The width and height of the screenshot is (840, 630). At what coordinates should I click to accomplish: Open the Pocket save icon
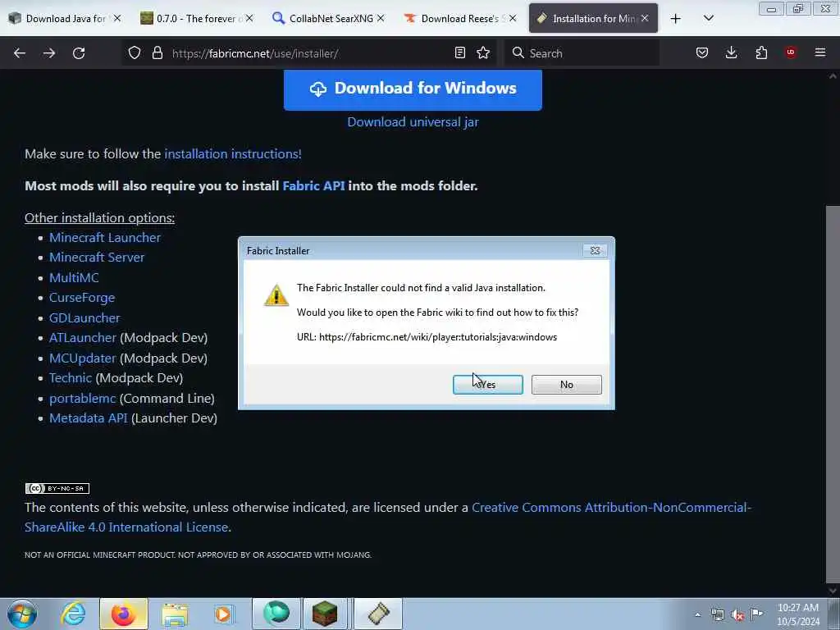tap(702, 52)
